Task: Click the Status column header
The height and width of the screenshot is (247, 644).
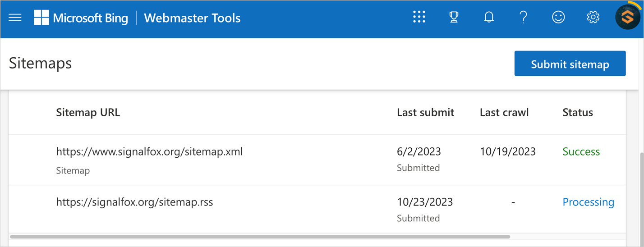Action: (x=577, y=112)
